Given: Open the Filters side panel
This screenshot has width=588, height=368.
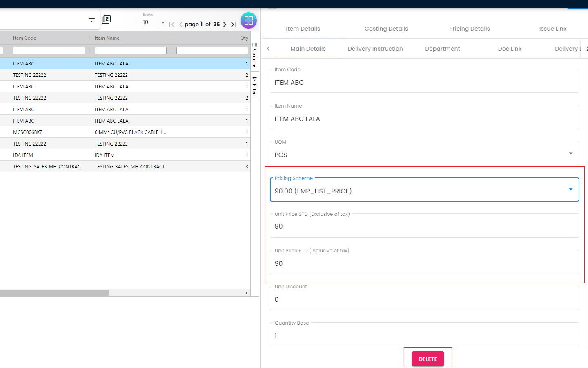Looking at the screenshot, I should [254, 86].
